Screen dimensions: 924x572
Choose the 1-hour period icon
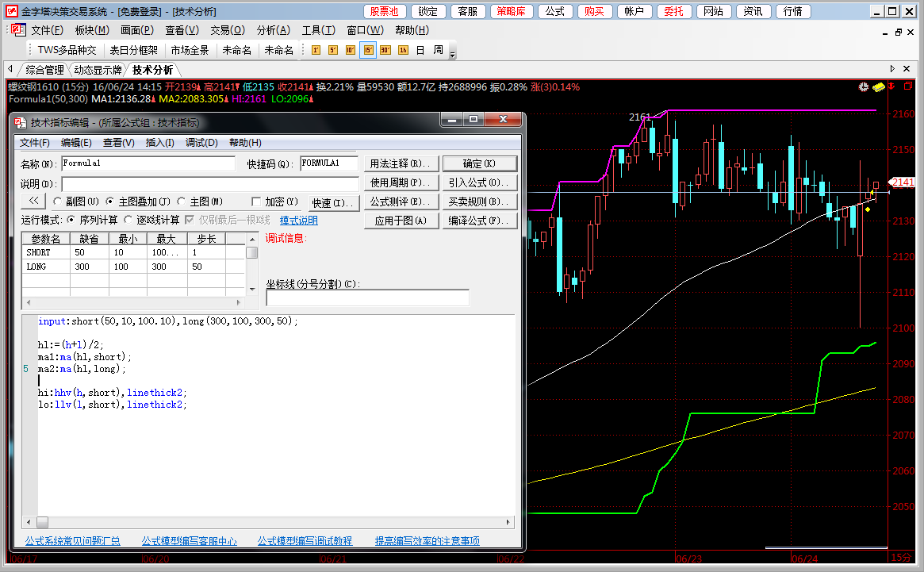click(403, 50)
